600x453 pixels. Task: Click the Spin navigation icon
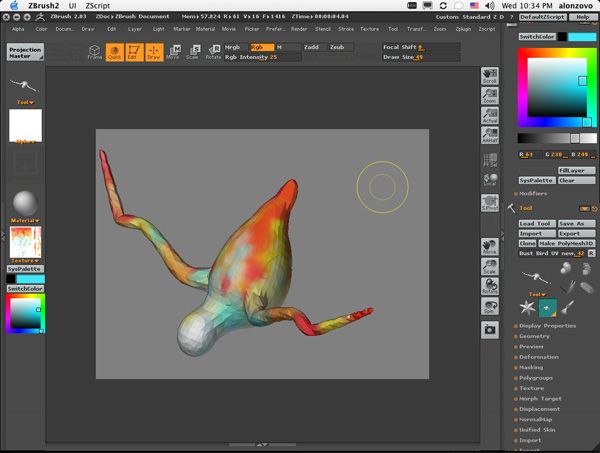click(490, 308)
